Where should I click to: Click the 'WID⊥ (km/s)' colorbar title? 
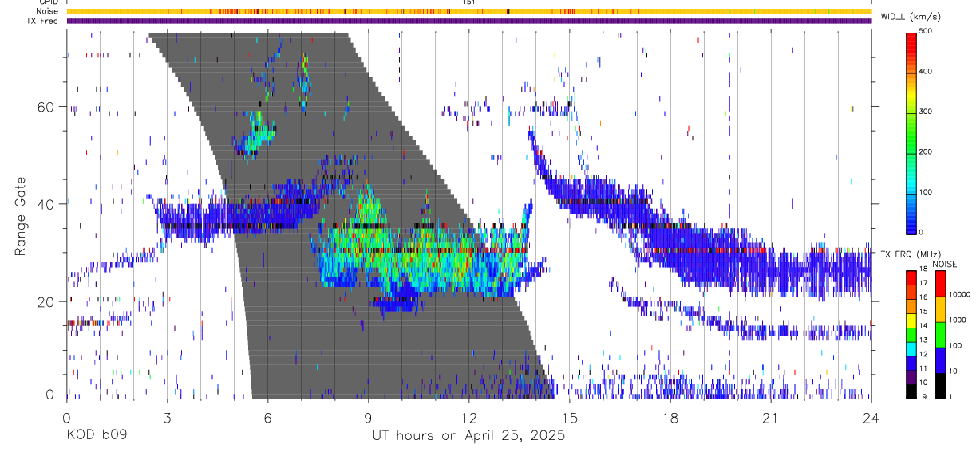910,17
